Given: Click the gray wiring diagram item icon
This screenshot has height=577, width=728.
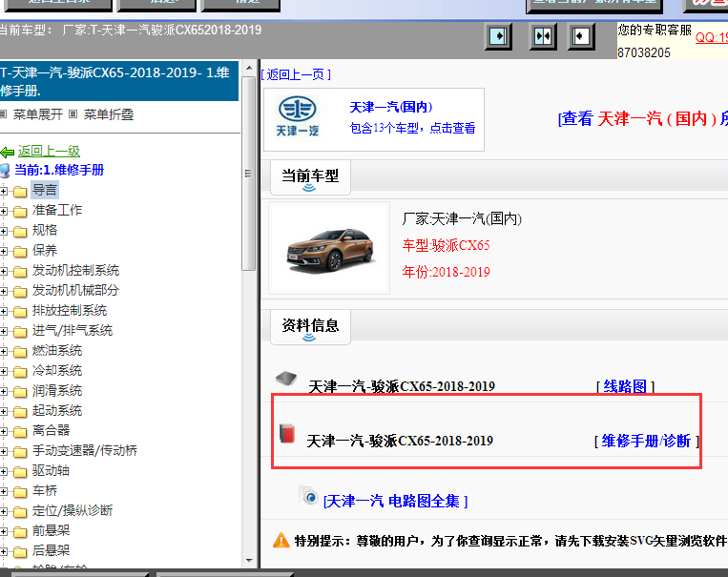Looking at the screenshot, I should tap(286, 379).
